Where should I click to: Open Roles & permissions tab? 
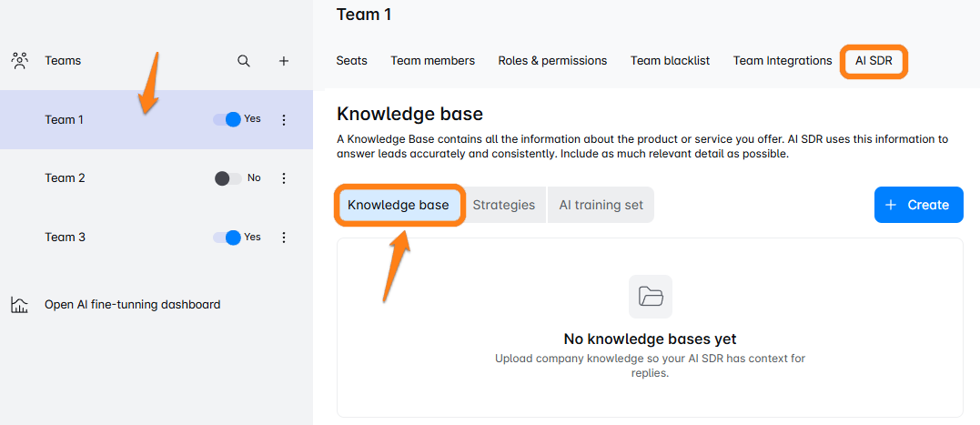coord(552,61)
